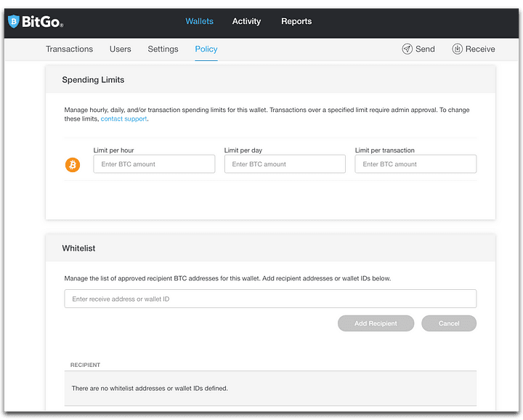Click the Send paper-plane icon
This screenshot has height=420, width=523.
click(x=408, y=49)
